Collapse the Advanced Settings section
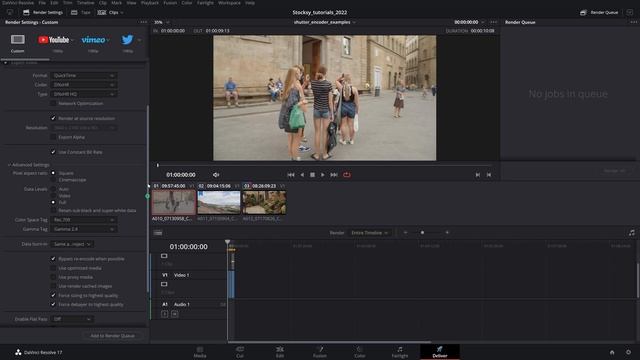 [x=29, y=165]
